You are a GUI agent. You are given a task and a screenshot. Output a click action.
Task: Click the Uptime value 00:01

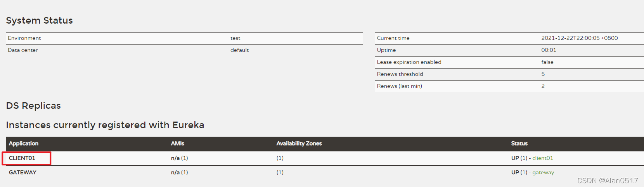pos(549,50)
